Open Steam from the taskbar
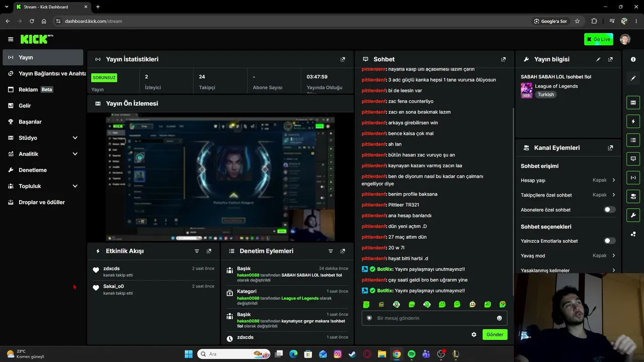 point(352,354)
